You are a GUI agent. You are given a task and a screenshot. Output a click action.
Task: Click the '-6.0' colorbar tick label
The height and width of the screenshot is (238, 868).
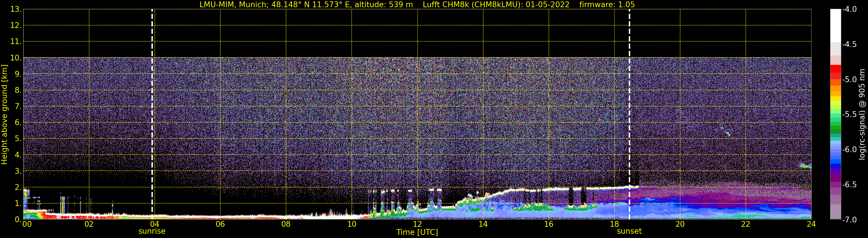coord(850,149)
